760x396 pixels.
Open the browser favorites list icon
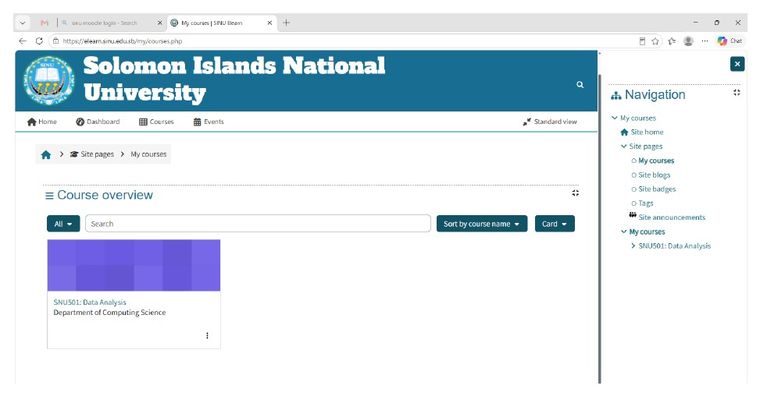coord(672,41)
